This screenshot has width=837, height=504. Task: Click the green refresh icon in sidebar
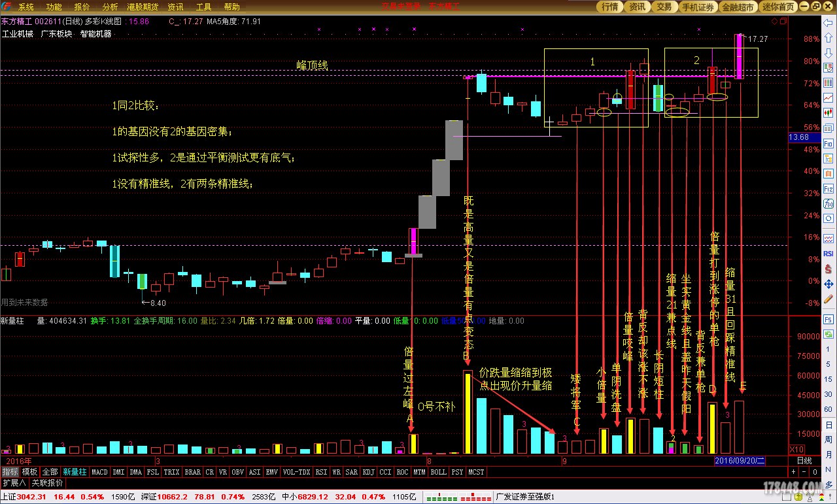828,334
